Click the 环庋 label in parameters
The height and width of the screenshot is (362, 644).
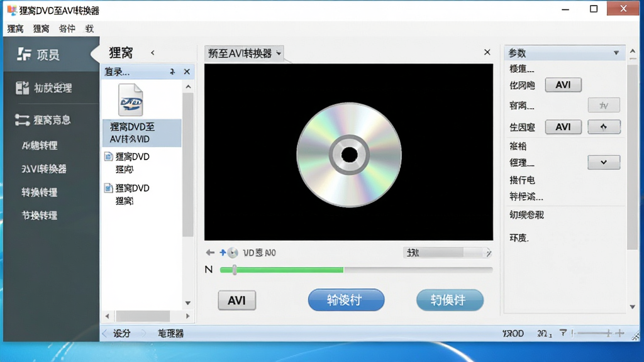point(519,238)
